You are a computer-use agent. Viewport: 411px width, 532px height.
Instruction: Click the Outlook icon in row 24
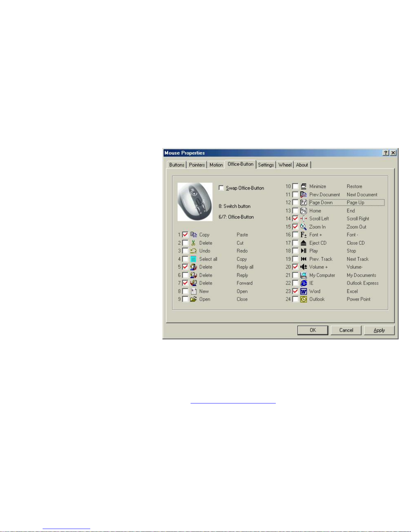(x=304, y=299)
